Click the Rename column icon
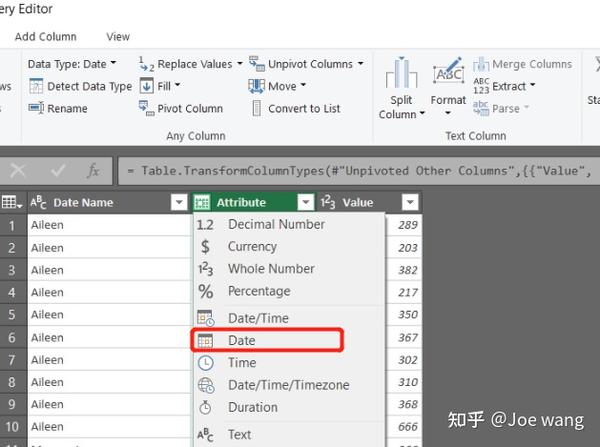This screenshot has height=447, width=600. coord(36,108)
